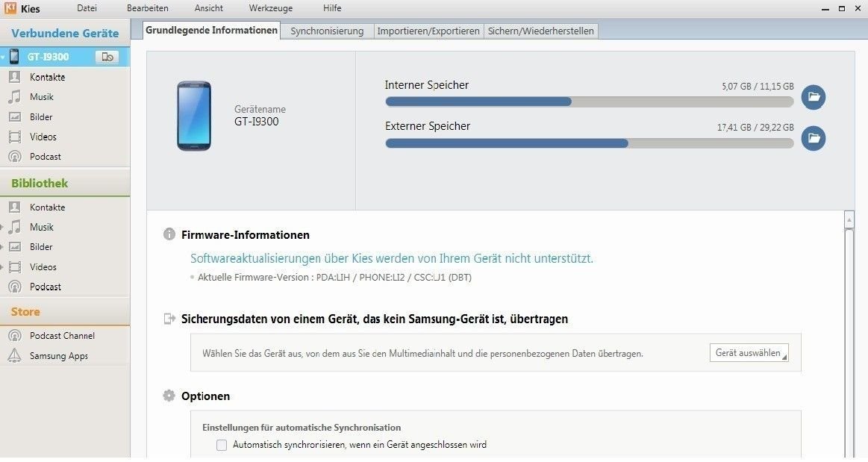Click the 17,41 GB / 29,22 GB value
Image resolution: width=868 pixels, height=462 pixels.
point(755,128)
